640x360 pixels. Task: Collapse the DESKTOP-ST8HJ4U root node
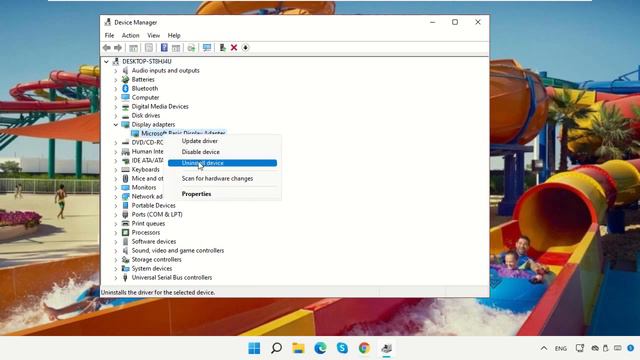coord(107,62)
